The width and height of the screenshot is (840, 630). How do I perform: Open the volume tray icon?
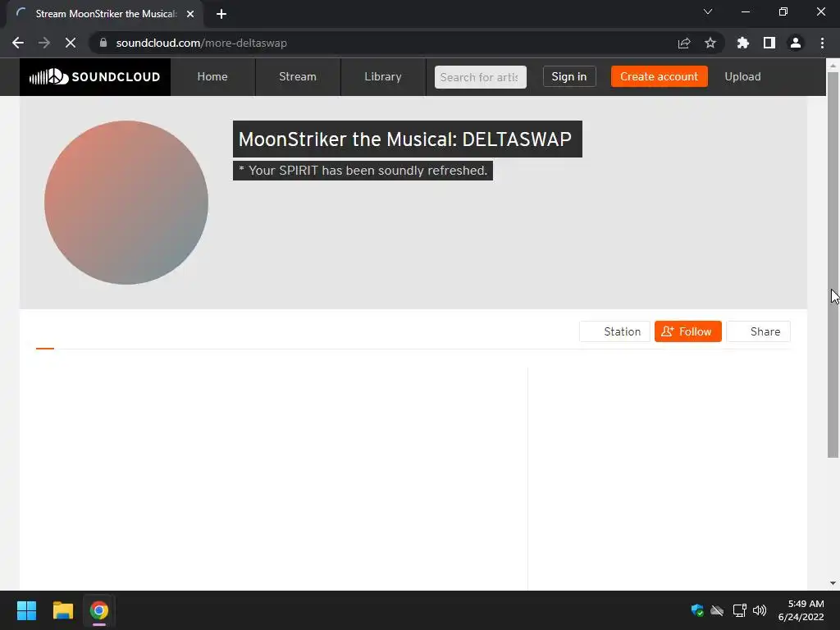point(760,610)
